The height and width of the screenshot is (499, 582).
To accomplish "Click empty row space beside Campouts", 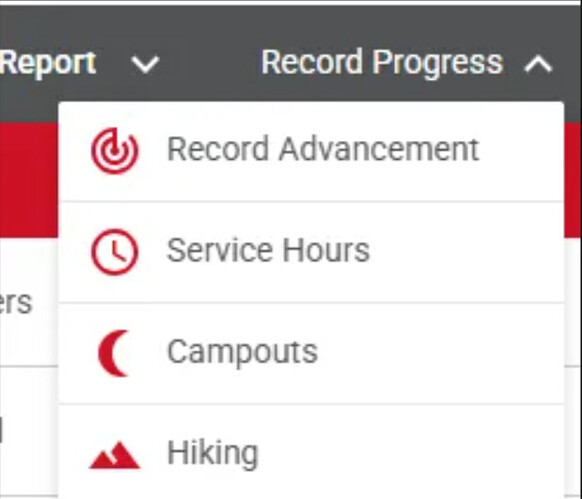I will point(438,353).
